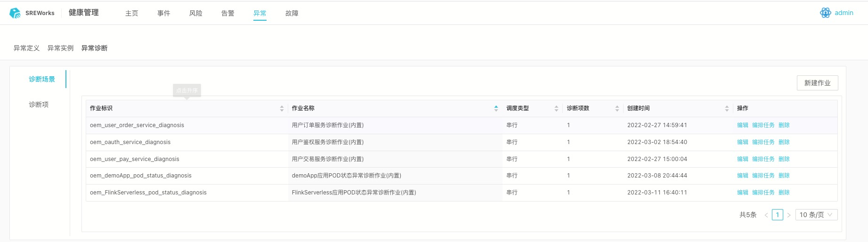This screenshot has height=242, width=868.
Task: Open 编排任务 for oem_demoApp_pod_status_diagnosis
Action: click(763, 176)
